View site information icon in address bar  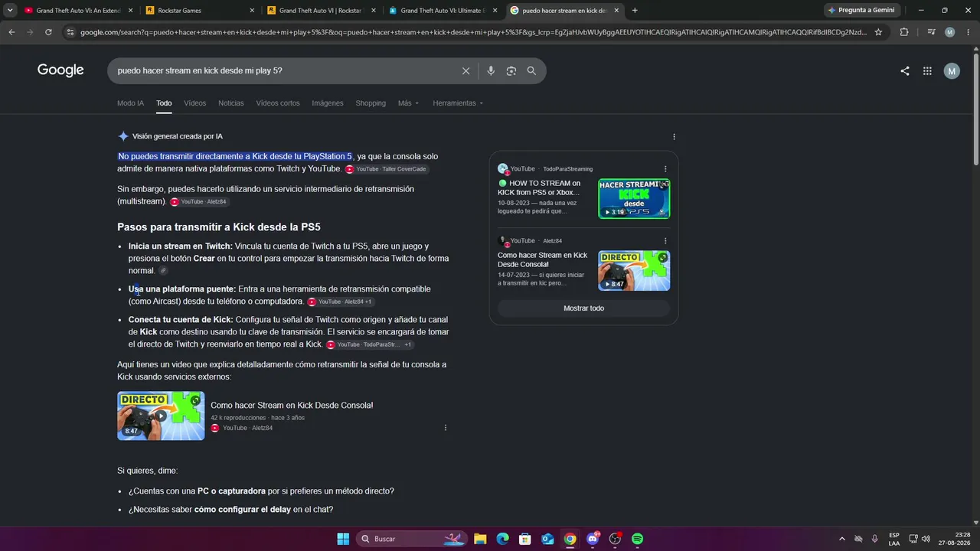pos(70,32)
